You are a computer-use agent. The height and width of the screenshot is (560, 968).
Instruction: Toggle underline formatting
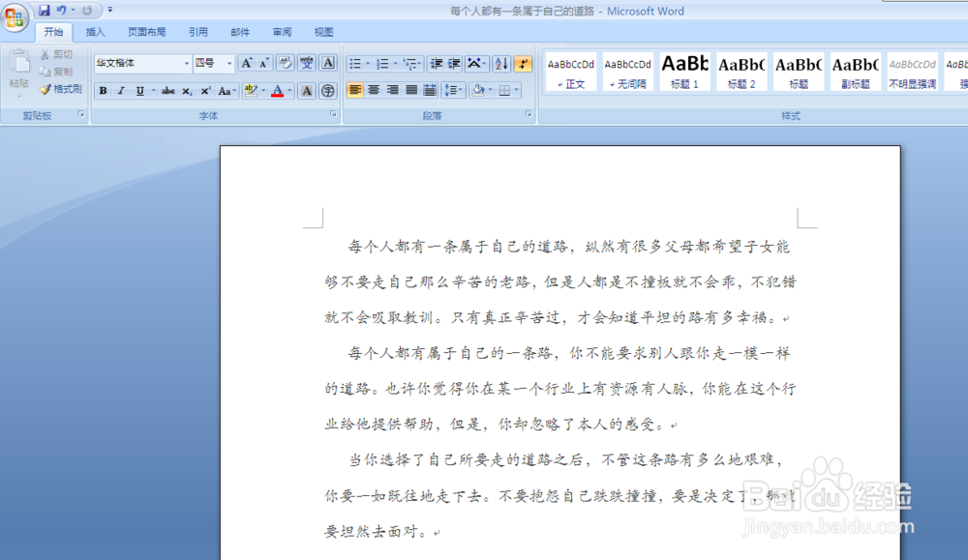click(x=139, y=90)
